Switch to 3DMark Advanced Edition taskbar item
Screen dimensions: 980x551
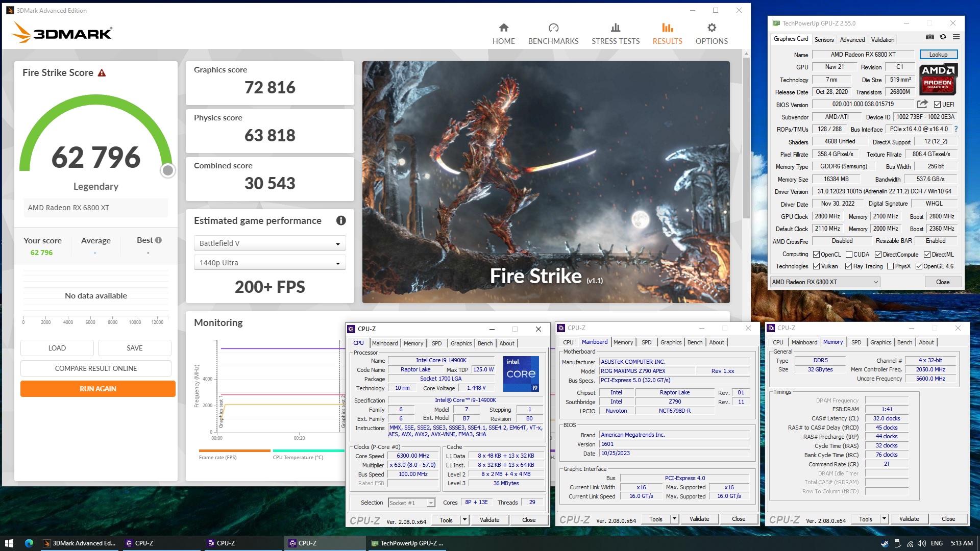click(79, 543)
